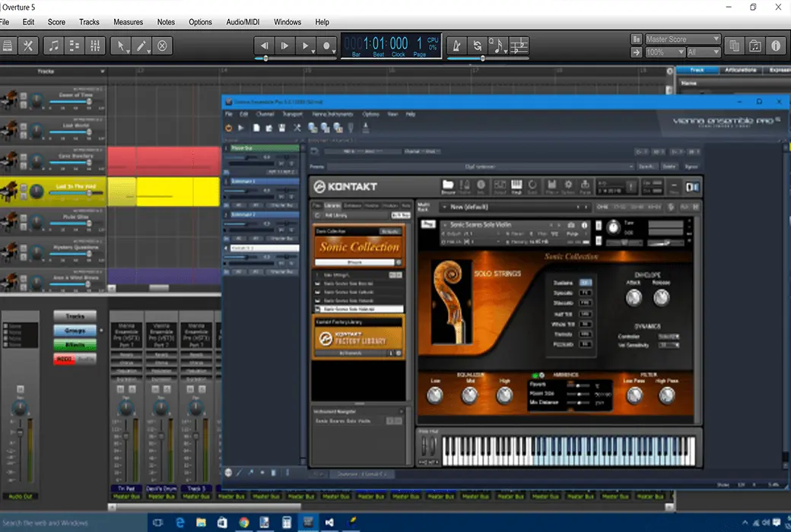Open the Master Score dropdown
Image resolution: width=791 pixels, height=532 pixels.
coord(682,39)
